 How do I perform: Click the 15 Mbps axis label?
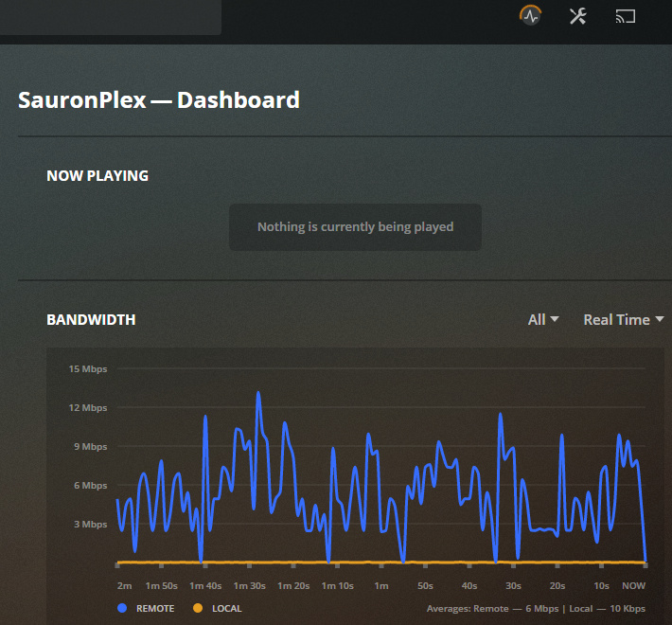(88, 369)
